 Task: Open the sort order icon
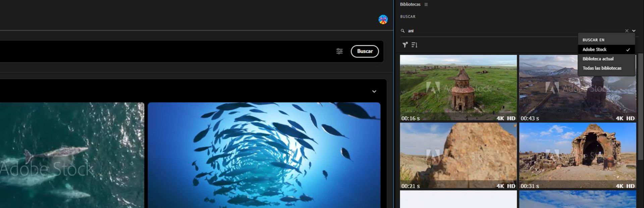point(415,45)
